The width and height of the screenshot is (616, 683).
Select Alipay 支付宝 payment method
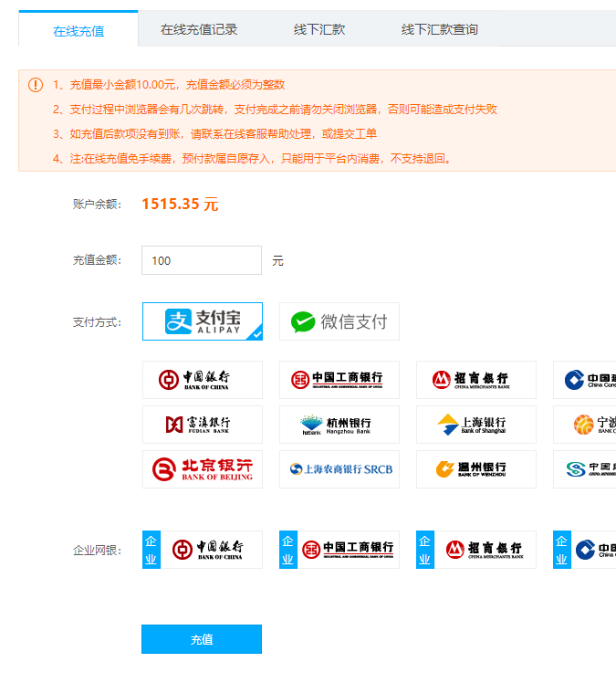(x=203, y=321)
